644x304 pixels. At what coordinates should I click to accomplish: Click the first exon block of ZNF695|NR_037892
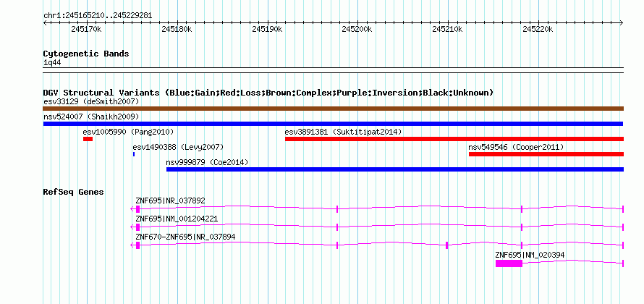coord(138,209)
